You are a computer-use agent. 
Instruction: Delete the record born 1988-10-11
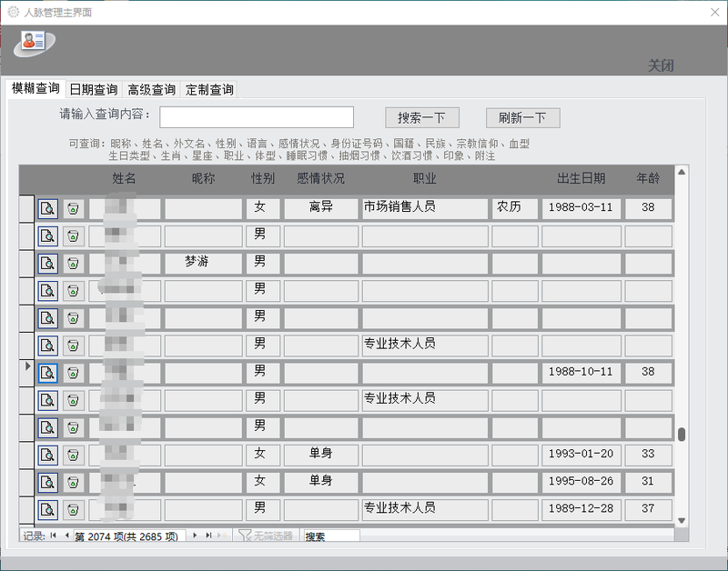click(74, 373)
